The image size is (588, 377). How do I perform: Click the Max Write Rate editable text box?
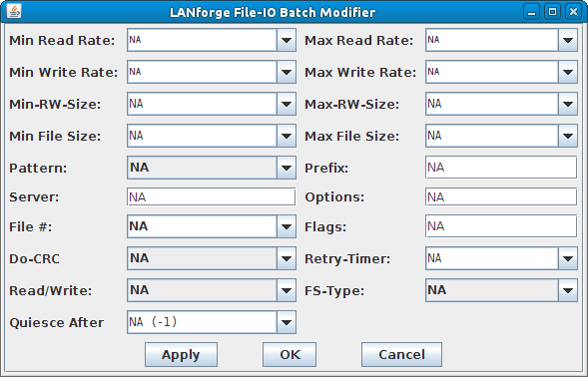click(492, 72)
